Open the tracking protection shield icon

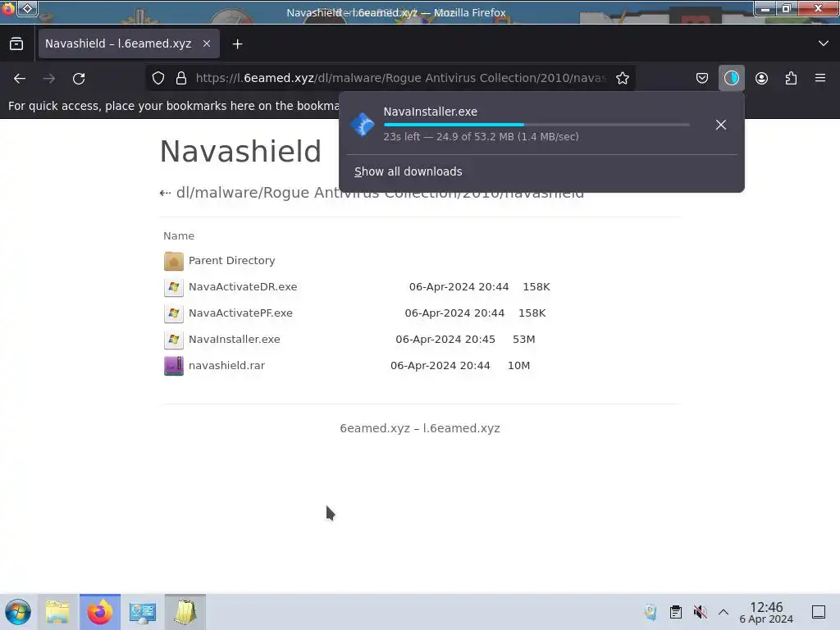[158, 78]
